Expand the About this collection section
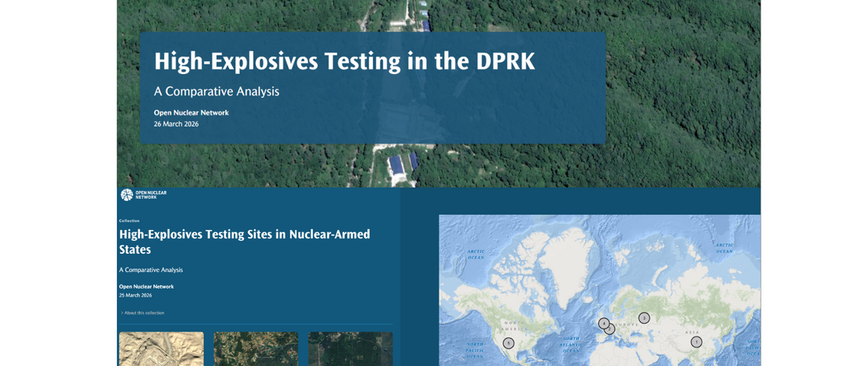868x366 pixels. pyautogui.click(x=144, y=313)
